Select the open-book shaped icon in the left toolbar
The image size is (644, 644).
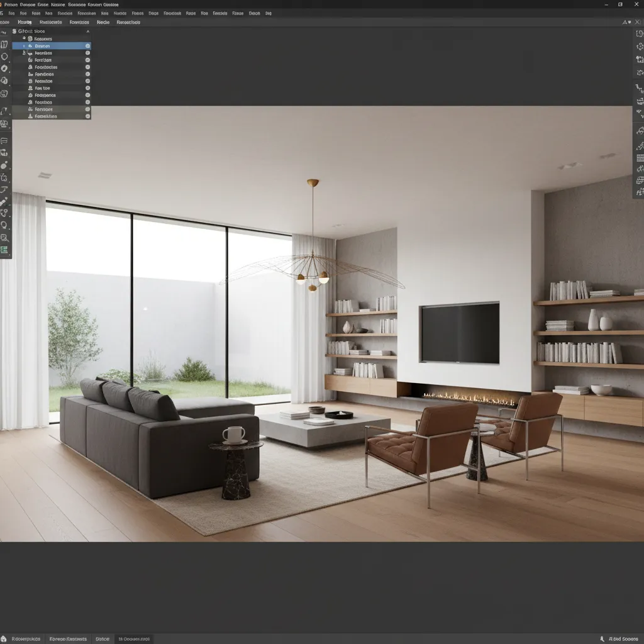[x=4, y=45]
